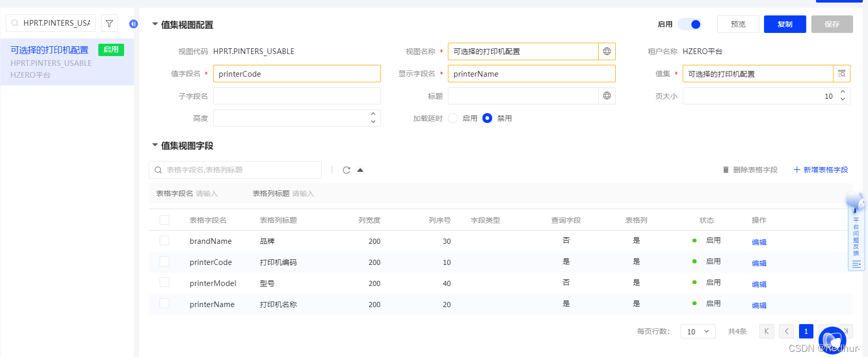Check the printerName row checkbox
Viewport: 868px width, 357px height.
tap(164, 303)
